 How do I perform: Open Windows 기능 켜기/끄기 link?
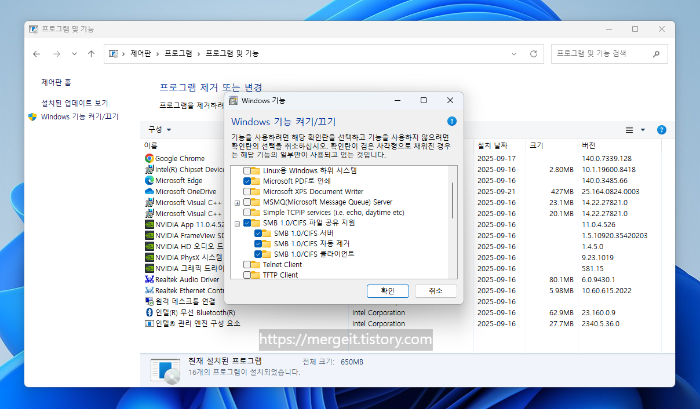tap(79, 117)
